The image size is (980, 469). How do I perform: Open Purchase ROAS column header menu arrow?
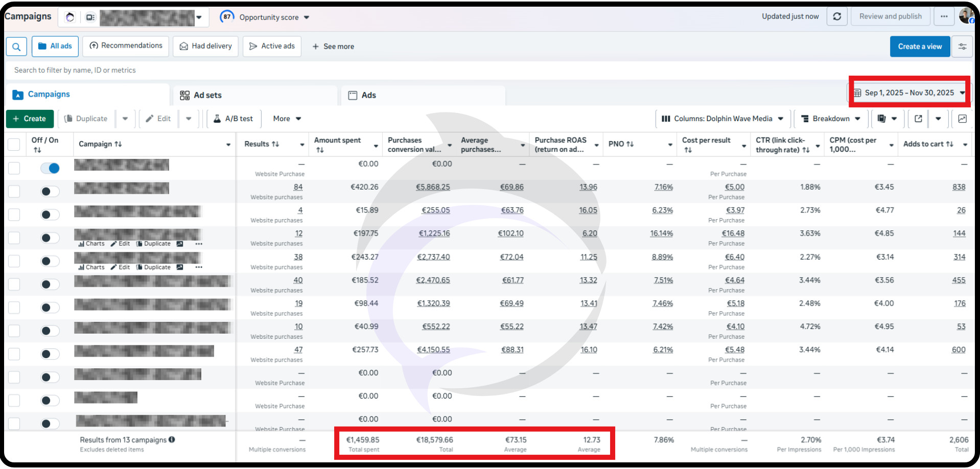(x=596, y=145)
